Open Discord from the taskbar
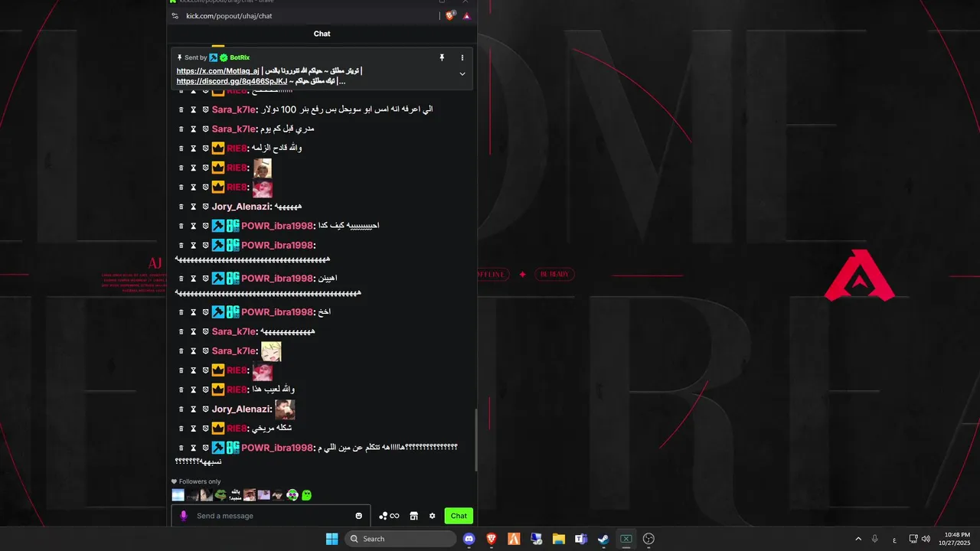 (x=469, y=539)
